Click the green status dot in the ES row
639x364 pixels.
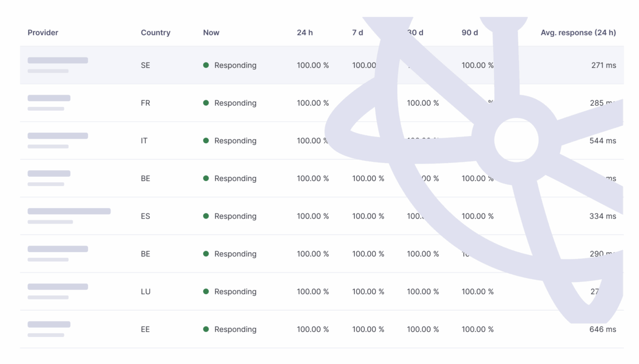point(206,216)
